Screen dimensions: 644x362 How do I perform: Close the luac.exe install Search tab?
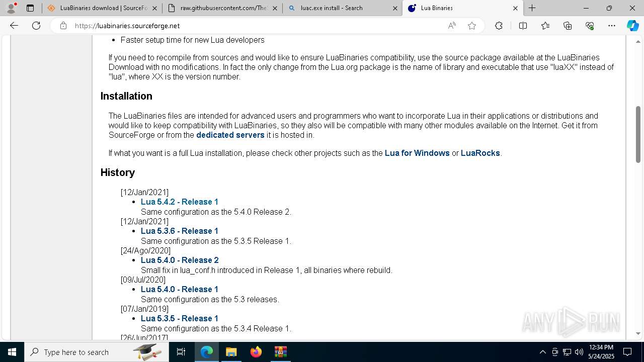click(x=395, y=8)
